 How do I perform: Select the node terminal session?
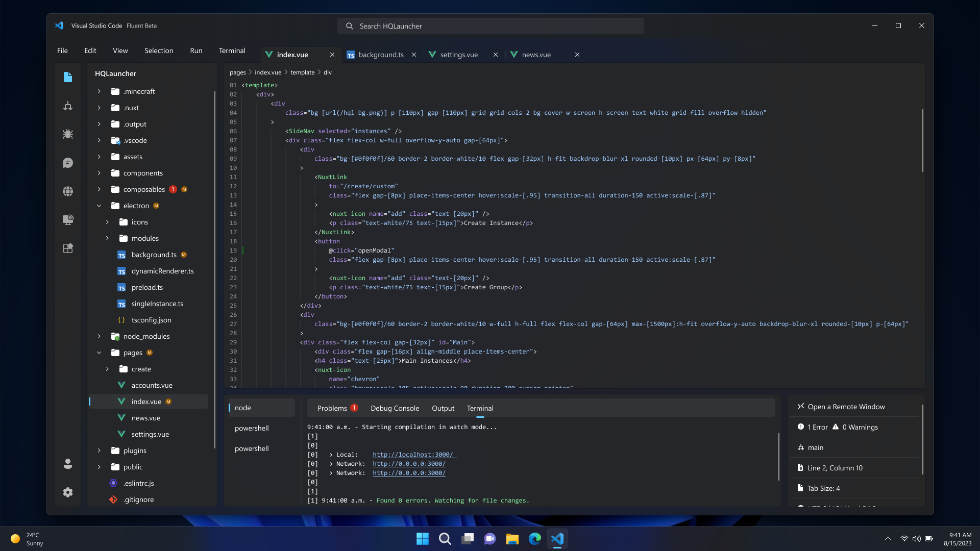(x=261, y=408)
